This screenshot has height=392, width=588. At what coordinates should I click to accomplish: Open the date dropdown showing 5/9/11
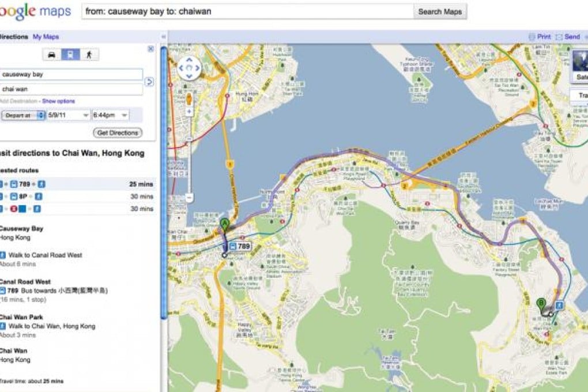68,115
